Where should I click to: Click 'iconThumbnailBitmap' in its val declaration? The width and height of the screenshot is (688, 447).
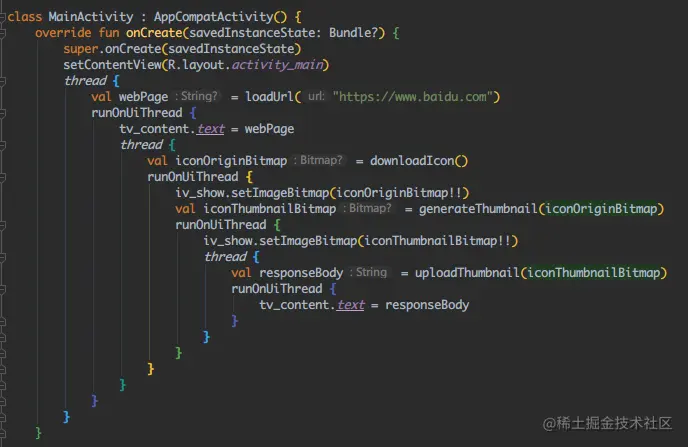[270, 209]
